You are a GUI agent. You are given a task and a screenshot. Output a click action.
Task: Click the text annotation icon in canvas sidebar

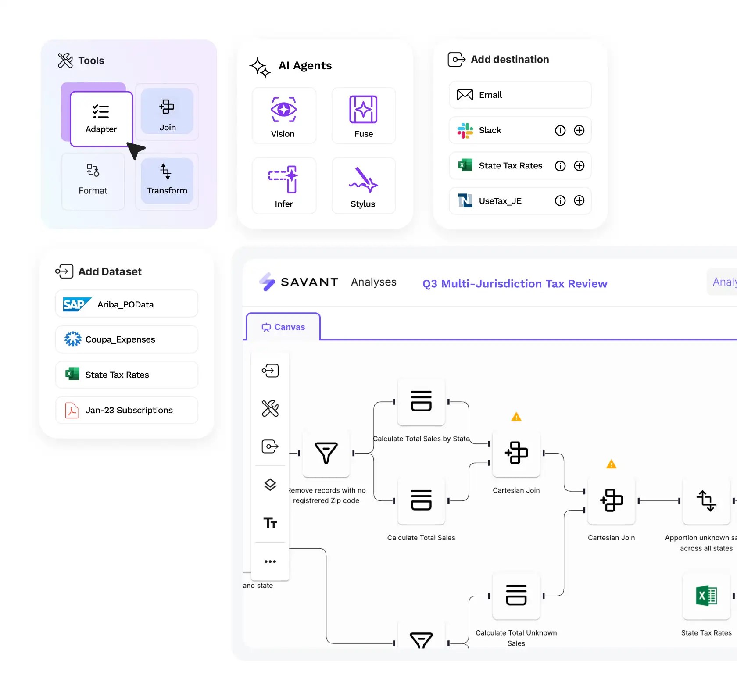click(x=270, y=523)
